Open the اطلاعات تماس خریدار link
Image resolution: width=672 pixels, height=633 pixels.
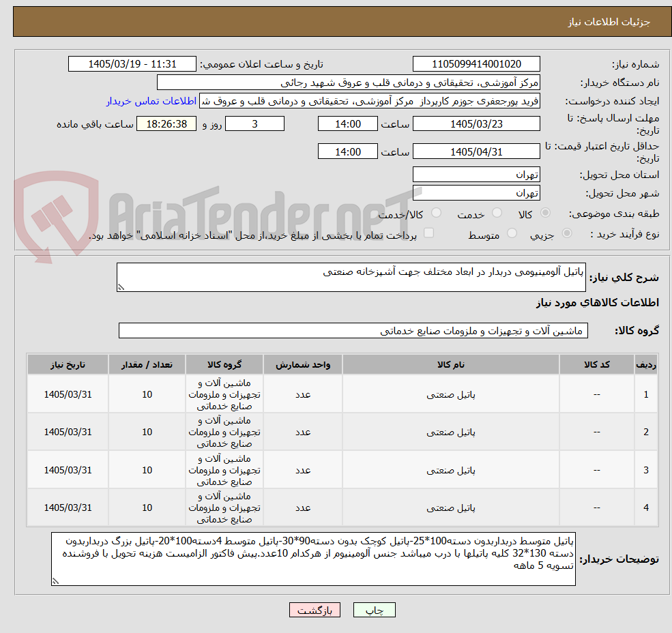click(x=151, y=101)
